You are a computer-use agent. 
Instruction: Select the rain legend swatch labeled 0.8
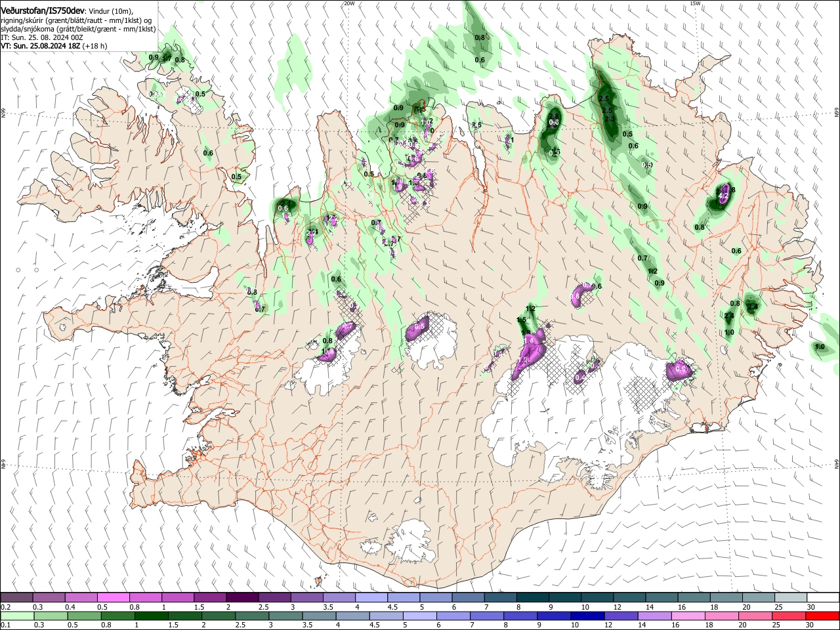118,616
